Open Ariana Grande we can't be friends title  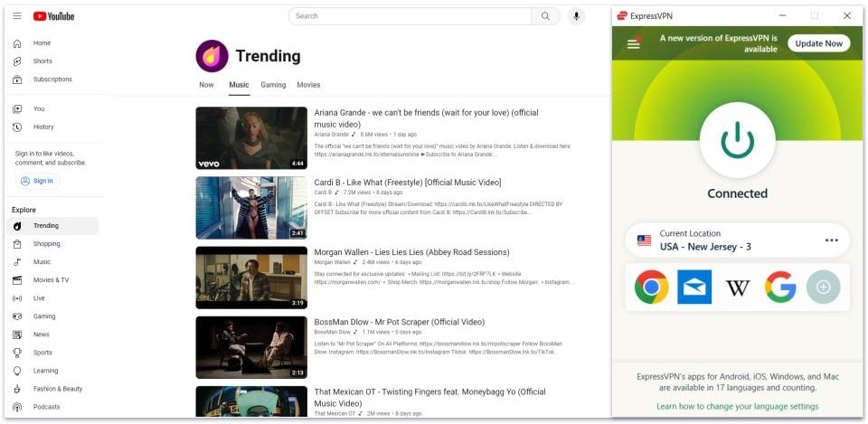point(426,118)
